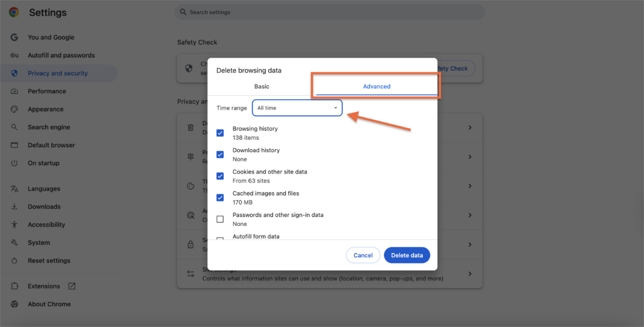Click the Chrome icon for About Chrome
This screenshot has width=644, height=327.
coord(14,304)
